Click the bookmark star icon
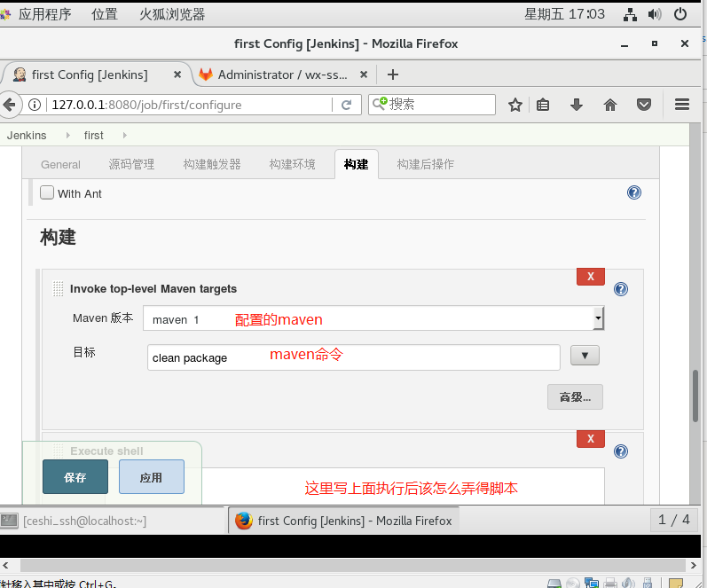This screenshot has height=588, width=707. point(515,105)
